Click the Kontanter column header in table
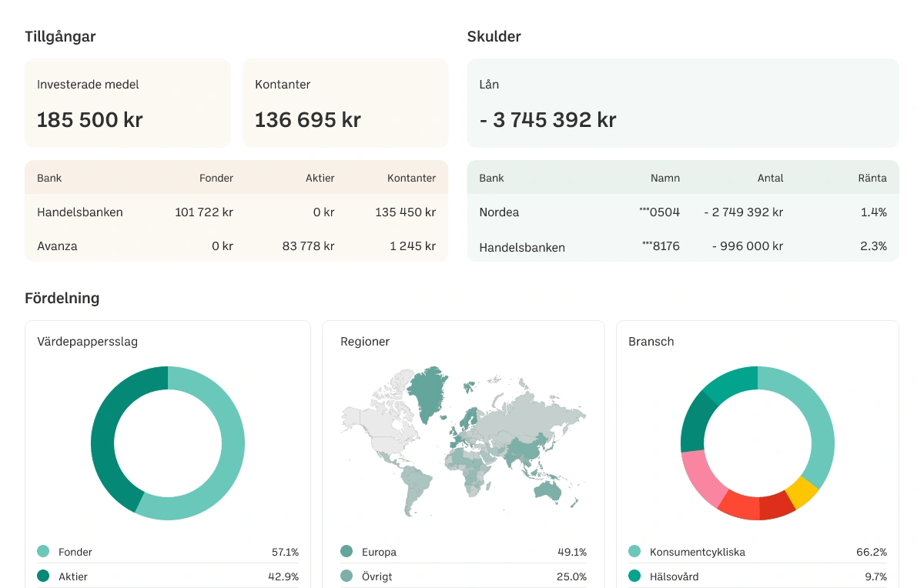The width and height of the screenshot is (924, 588). (x=412, y=178)
